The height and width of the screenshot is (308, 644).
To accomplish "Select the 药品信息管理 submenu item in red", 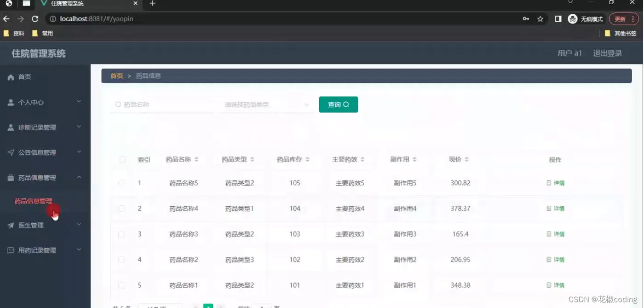I will [33, 201].
